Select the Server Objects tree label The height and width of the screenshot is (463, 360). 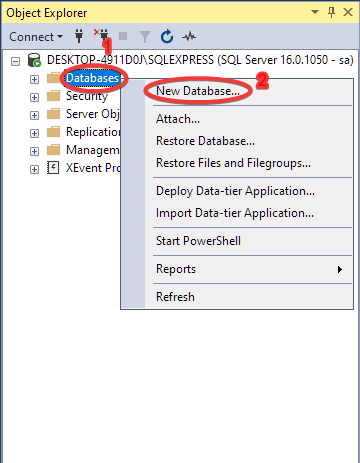93,114
